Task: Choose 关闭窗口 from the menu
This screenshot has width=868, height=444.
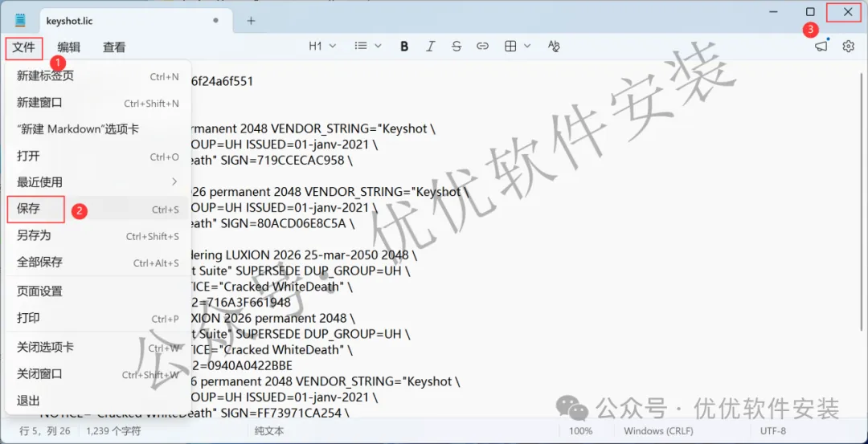Action: click(98, 374)
